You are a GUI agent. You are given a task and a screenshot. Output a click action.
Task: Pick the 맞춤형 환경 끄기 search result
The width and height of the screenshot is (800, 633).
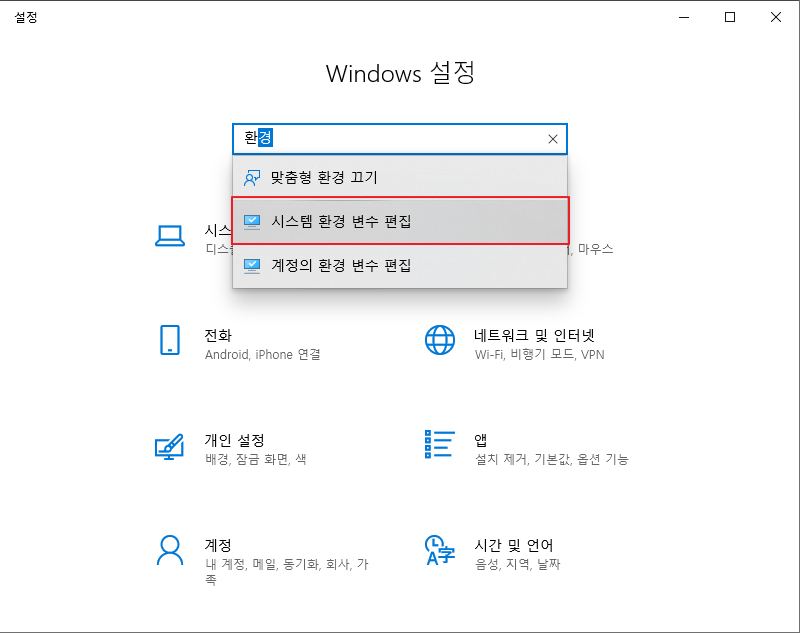coord(324,178)
